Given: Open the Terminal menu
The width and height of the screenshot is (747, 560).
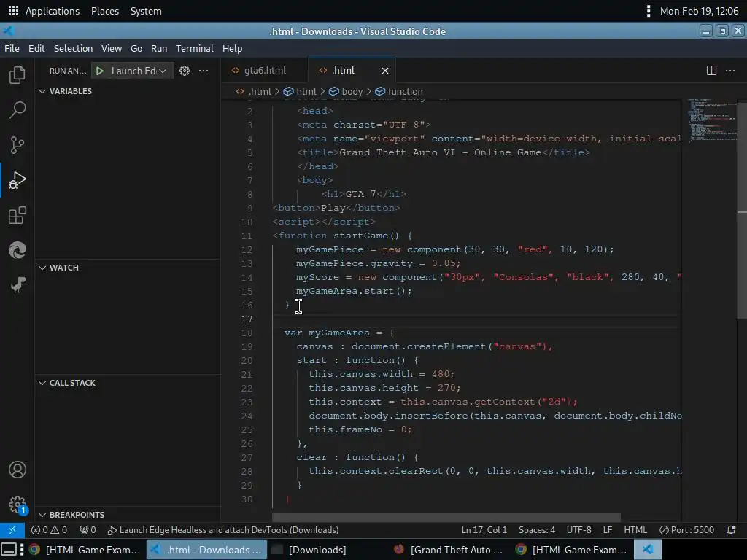Looking at the screenshot, I should point(194,49).
